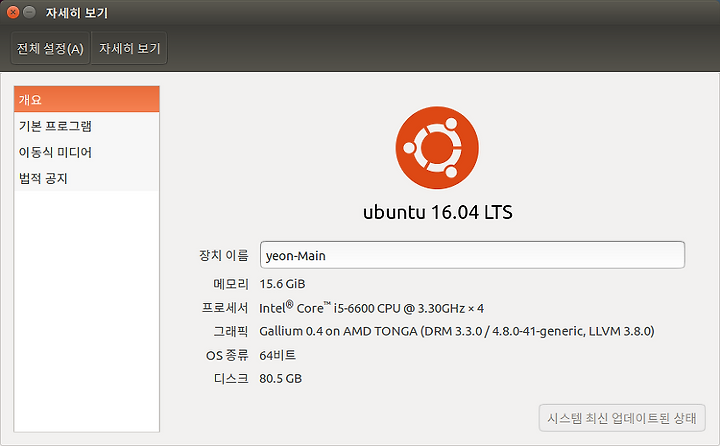Click the 시스템 최신 업데이트된 상태 button
This screenshot has height=446, width=720.
[622, 418]
